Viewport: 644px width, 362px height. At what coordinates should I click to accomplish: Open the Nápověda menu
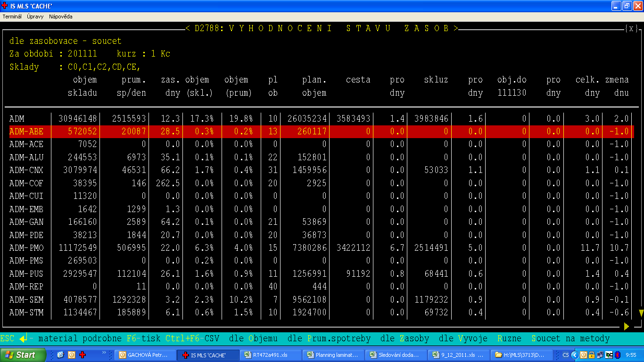[x=61, y=16]
